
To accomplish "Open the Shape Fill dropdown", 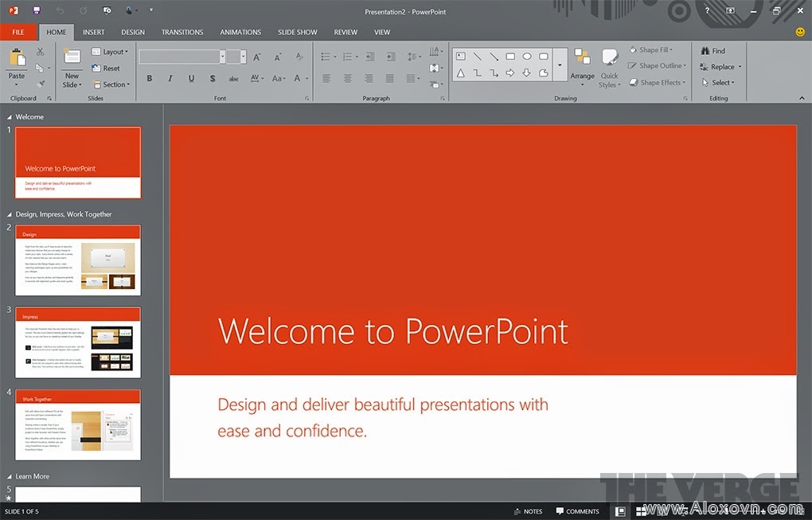I will point(651,50).
